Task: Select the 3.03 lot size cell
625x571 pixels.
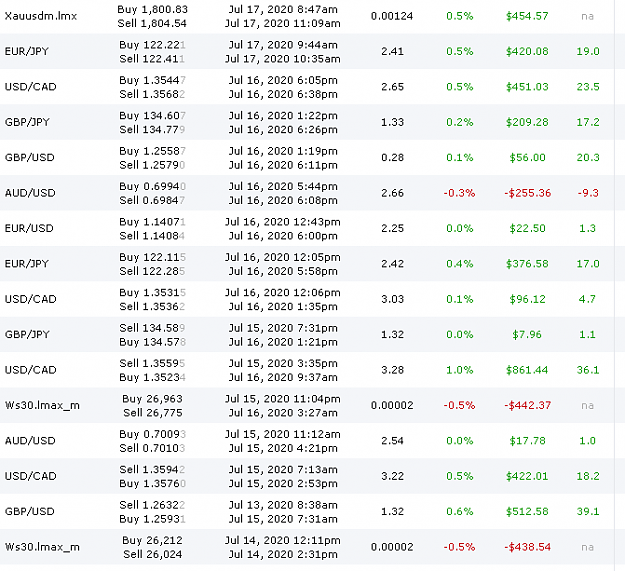Action: point(392,299)
